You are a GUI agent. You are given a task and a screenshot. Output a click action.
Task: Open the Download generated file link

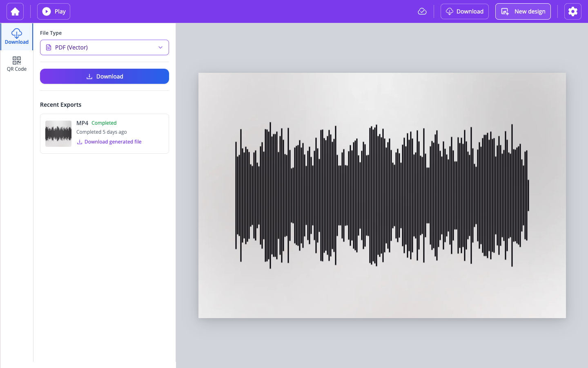[113, 141]
